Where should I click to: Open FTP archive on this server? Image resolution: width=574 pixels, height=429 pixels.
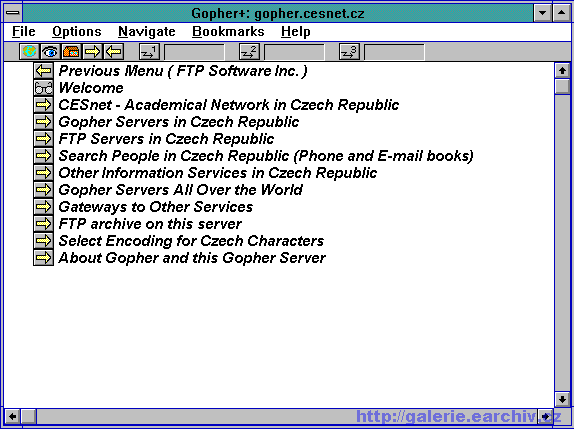coord(150,224)
